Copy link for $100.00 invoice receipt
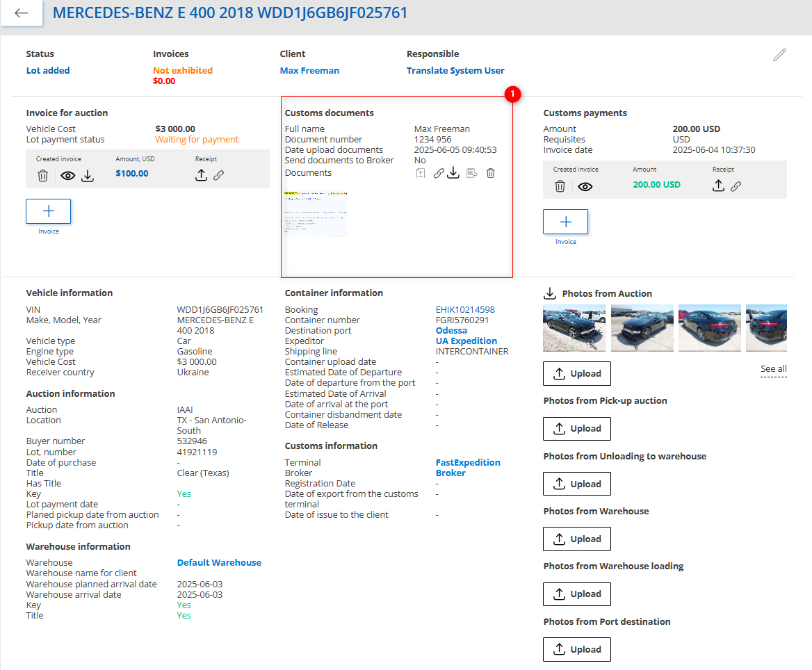The width and height of the screenshot is (812, 670). (219, 175)
